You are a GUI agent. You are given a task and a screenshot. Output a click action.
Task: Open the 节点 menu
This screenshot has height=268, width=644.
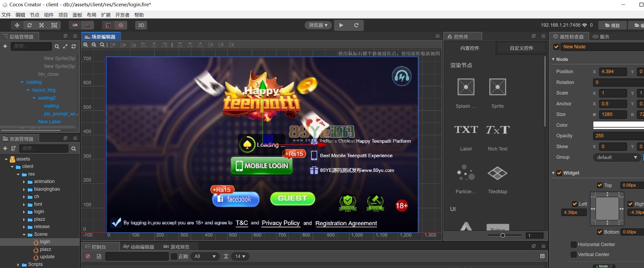coord(35,15)
